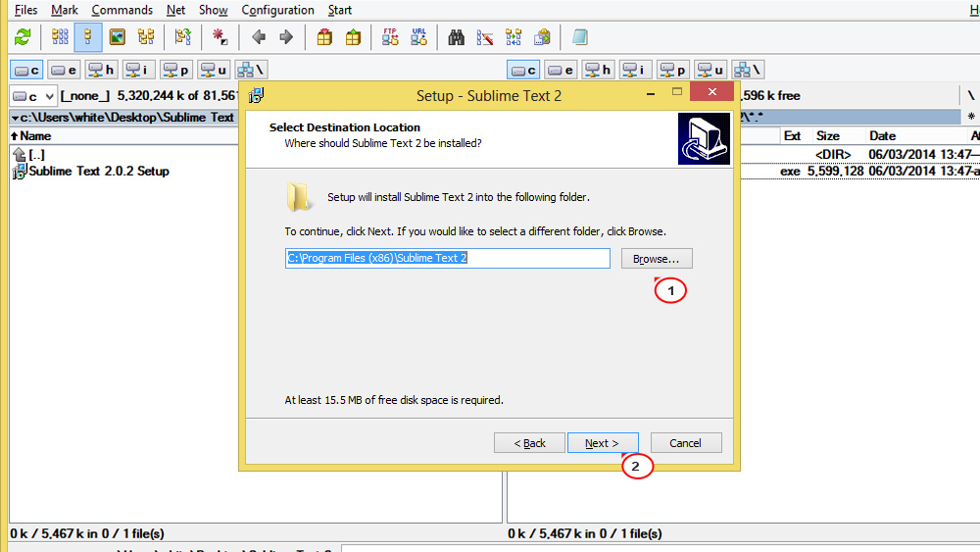The image size is (980, 552).
Task: Select network drive h in left panel
Action: click(101, 70)
